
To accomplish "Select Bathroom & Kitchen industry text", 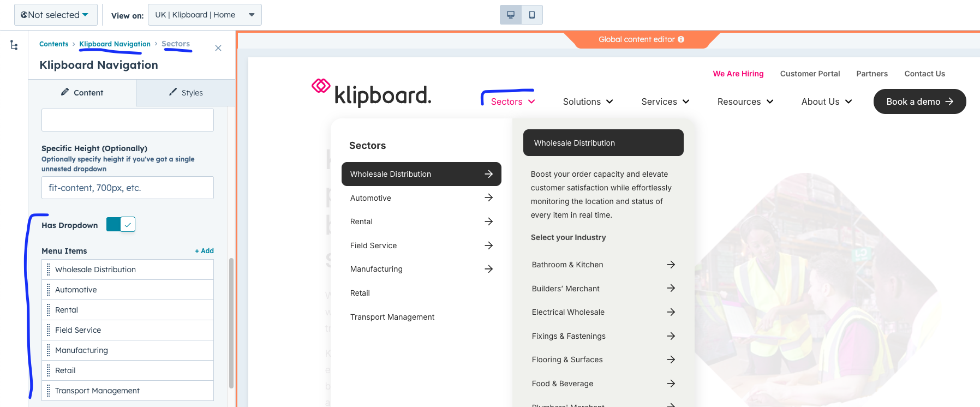I will (567, 265).
